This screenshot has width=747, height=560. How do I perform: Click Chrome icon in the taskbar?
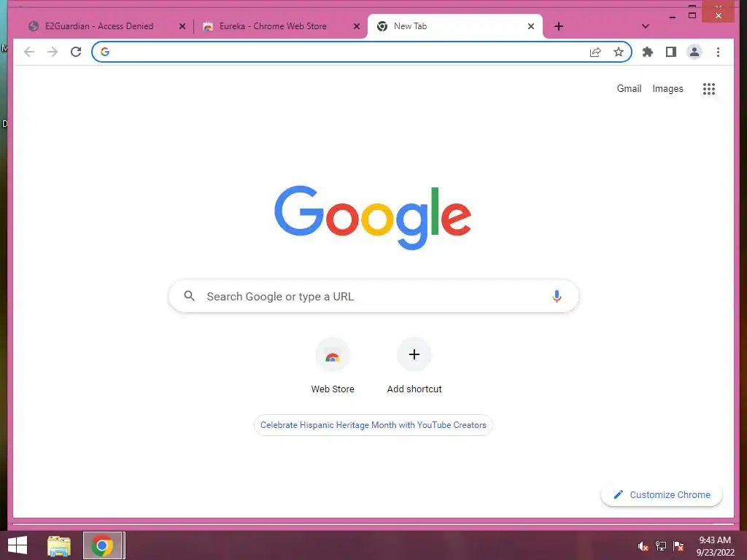pyautogui.click(x=102, y=545)
